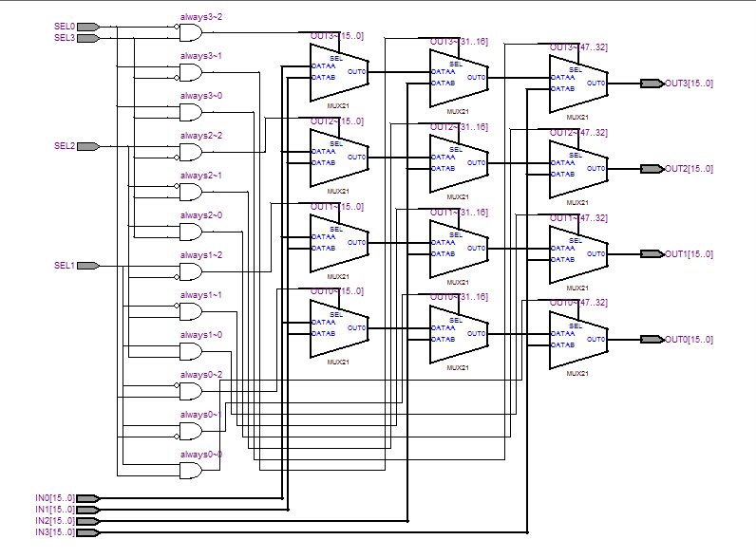Viewport: 756px width, 558px height.
Task: Select the OUT3~[15..0] multiplexer block
Action: click(x=339, y=72)
